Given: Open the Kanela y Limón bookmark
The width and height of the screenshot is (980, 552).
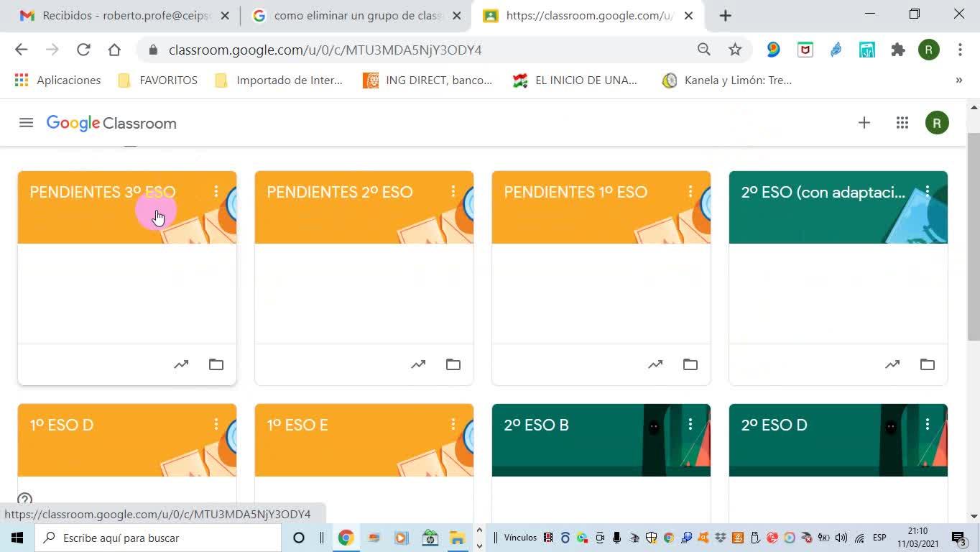Looking at the screenshot, I should [726, 80].
